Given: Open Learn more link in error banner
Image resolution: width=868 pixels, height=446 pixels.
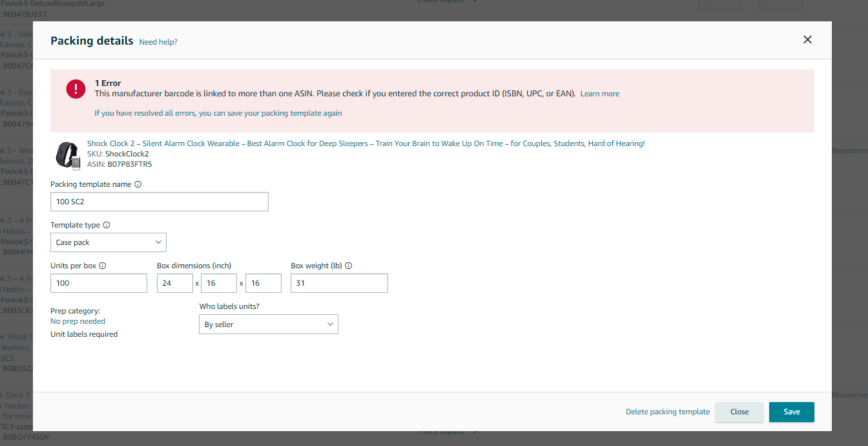Looking at the screenshot, I should 600,94.
